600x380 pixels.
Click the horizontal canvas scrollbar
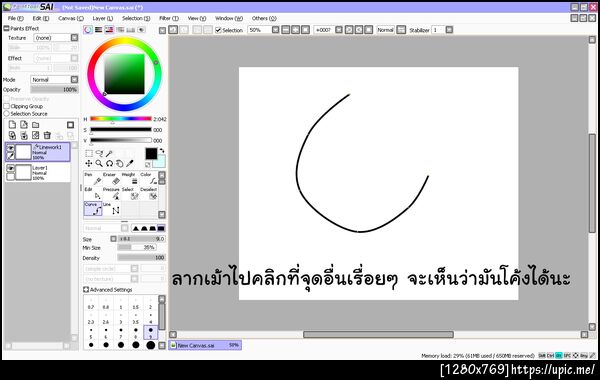click(x=378, y=334)
